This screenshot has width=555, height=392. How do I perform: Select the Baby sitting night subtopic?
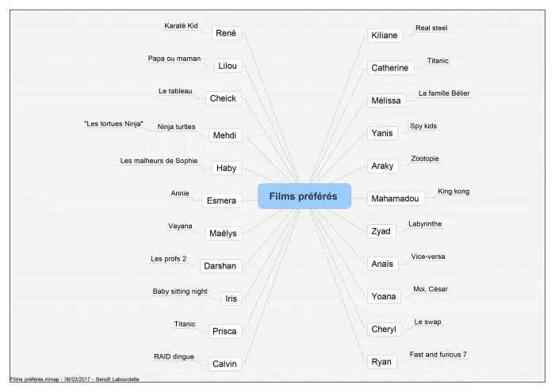click(x=180, y=291)
